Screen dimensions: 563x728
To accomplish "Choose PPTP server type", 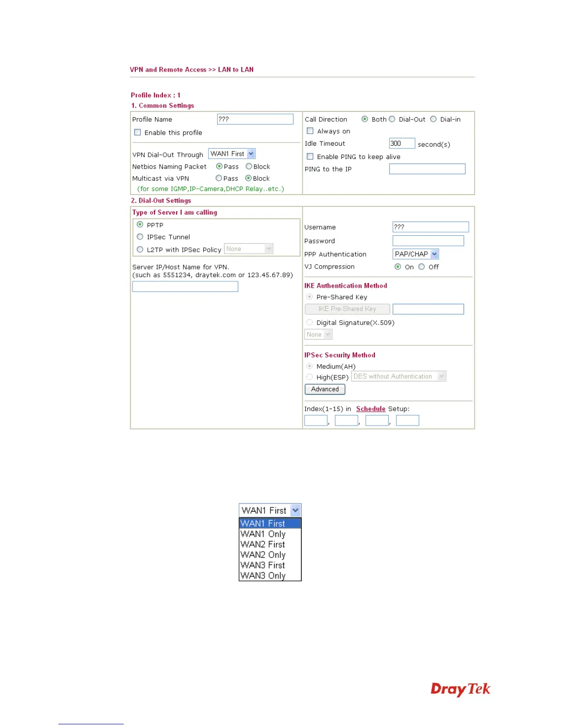I will coord(140,225).
